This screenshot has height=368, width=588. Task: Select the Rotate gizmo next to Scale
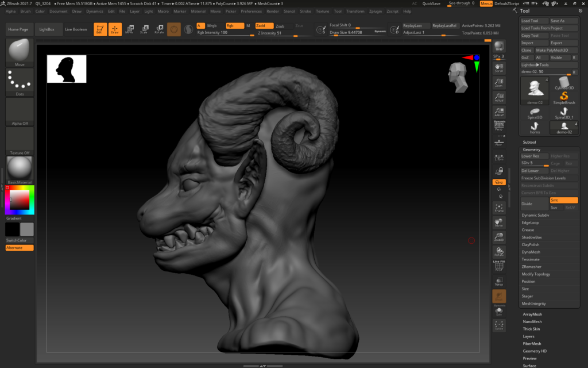coord(159,29)
